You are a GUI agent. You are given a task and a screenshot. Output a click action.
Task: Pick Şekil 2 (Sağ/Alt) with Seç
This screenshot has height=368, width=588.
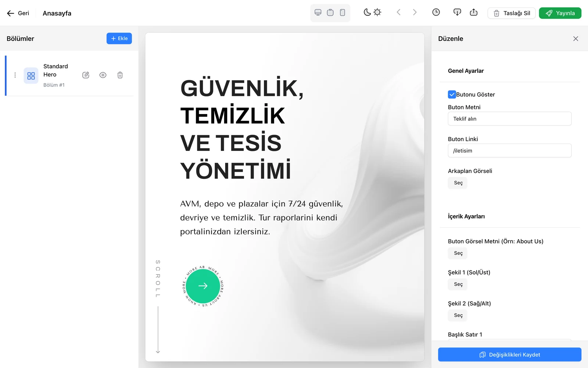coord(458,315)
